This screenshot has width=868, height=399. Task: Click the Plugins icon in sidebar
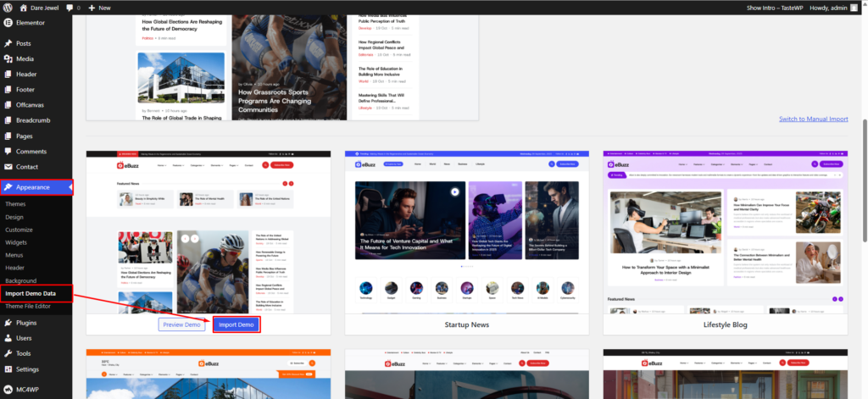click(8, 323)
